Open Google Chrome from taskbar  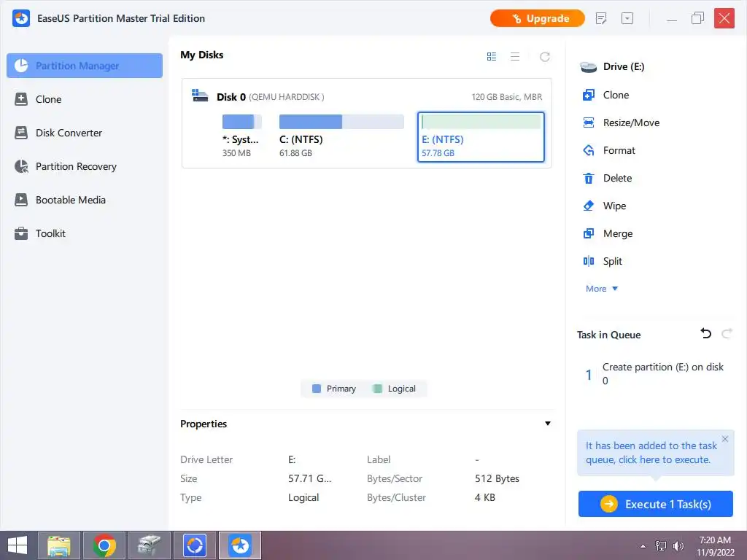coord(104,545)
